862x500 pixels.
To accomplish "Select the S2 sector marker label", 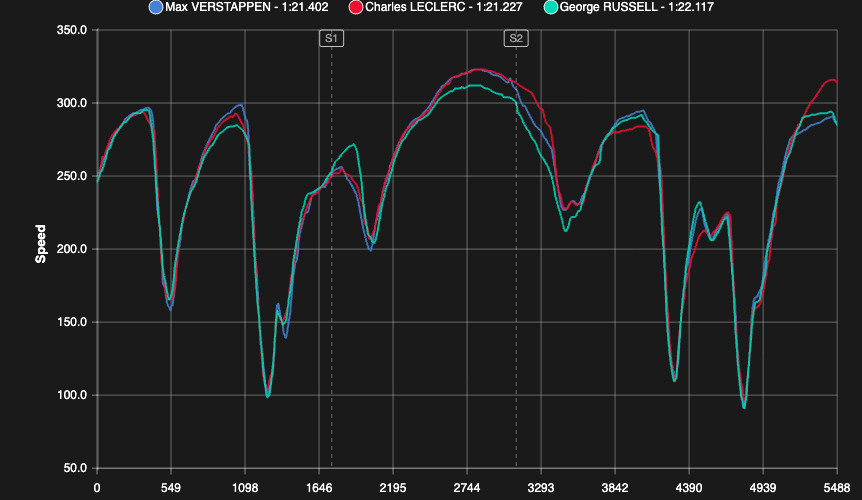I will (516, 39).
